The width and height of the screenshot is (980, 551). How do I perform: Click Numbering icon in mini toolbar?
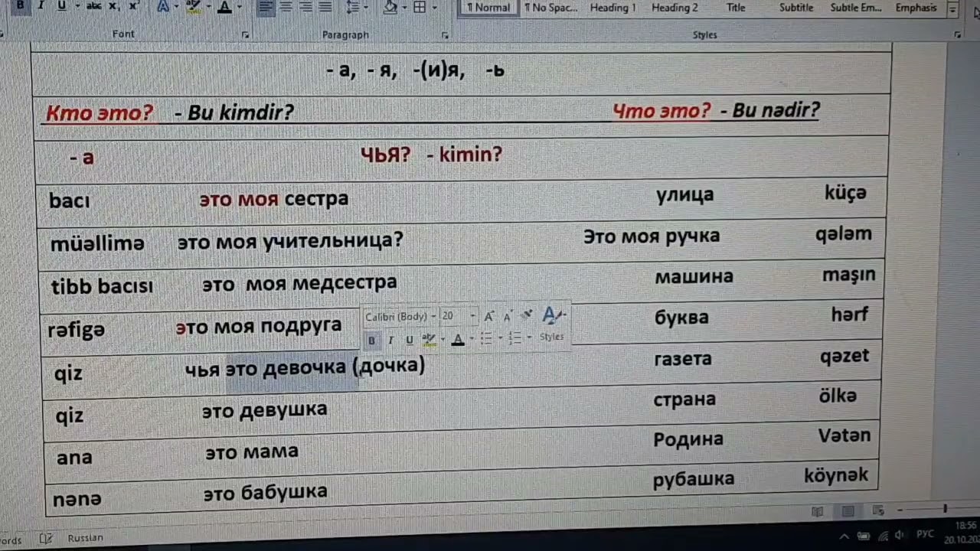pos(515,338)
